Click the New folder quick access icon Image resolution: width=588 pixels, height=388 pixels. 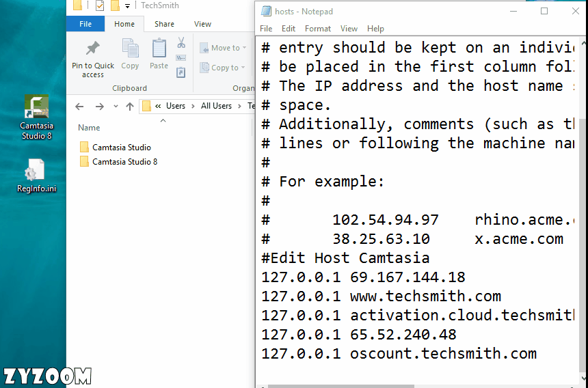115,5
